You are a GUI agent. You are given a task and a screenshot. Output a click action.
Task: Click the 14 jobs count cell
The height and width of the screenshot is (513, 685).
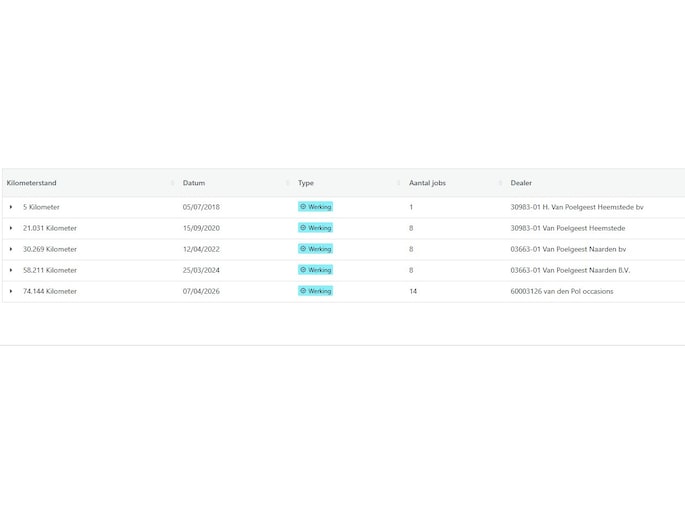click(413, 291)
